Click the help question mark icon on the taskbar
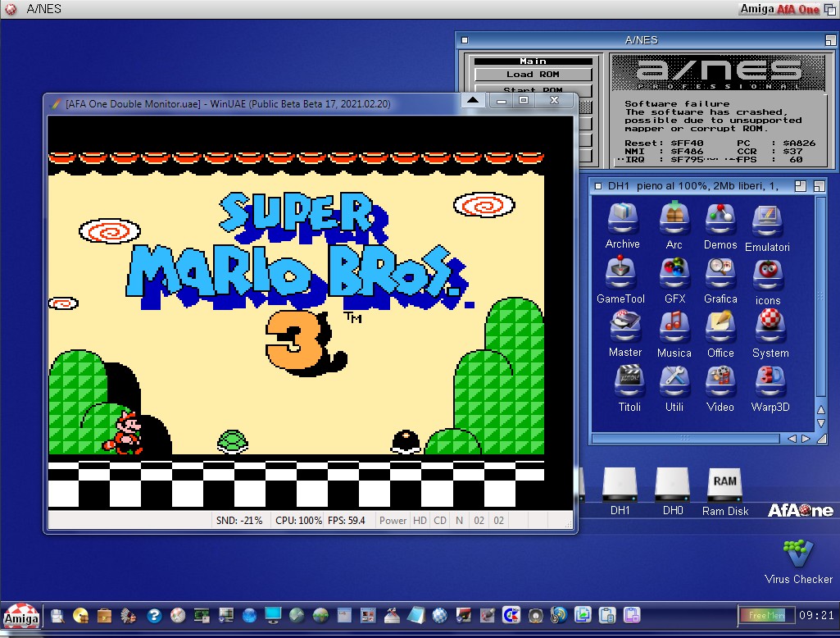The height and width of the screenshot is (638, 840). pyautogui.click(x=153, y=615)
